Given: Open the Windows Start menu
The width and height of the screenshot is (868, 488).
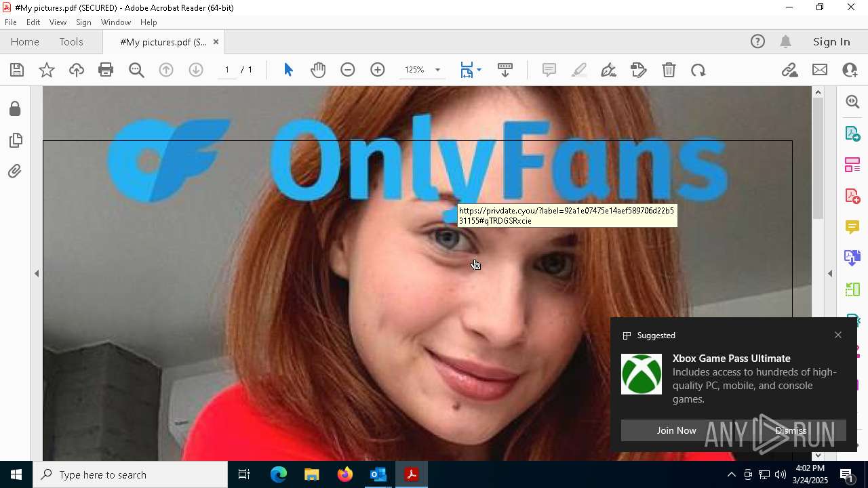Looking at the screenshot, I should coord(16,474).
